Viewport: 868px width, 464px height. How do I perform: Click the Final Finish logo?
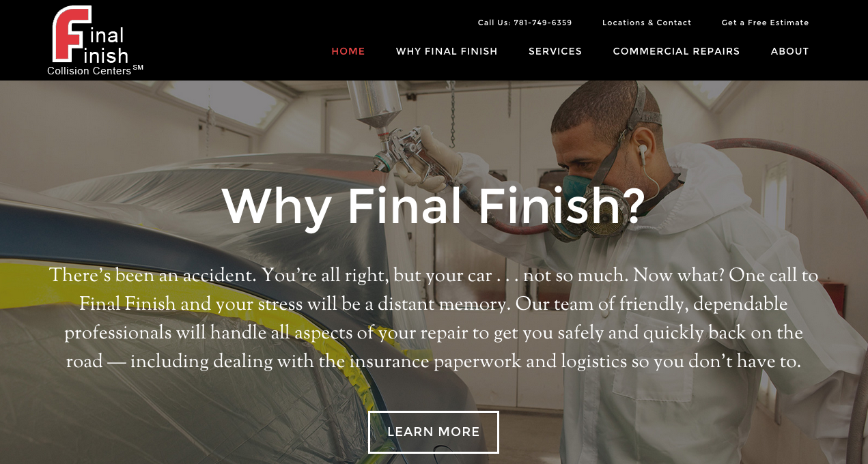pyautogui.click(x=95, y=40)
